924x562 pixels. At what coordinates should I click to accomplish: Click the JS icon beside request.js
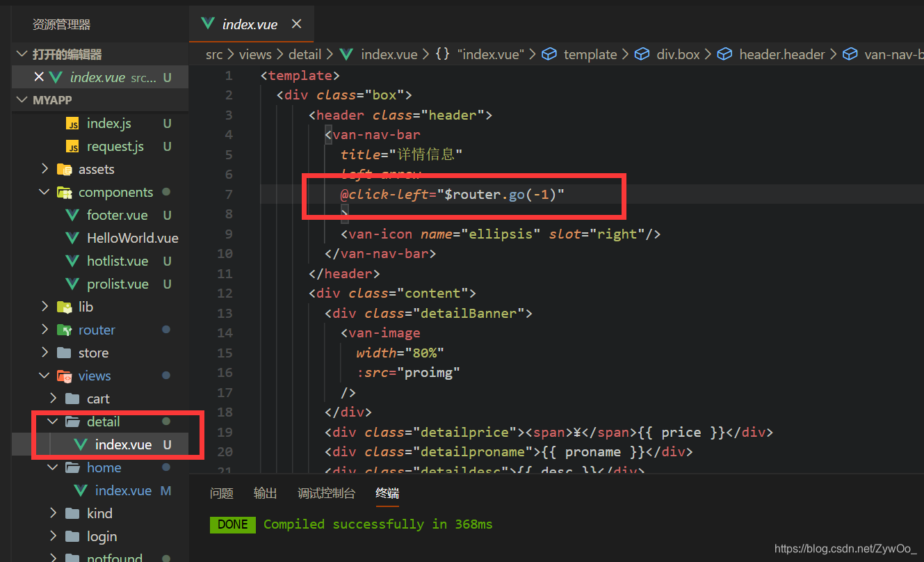72,146
